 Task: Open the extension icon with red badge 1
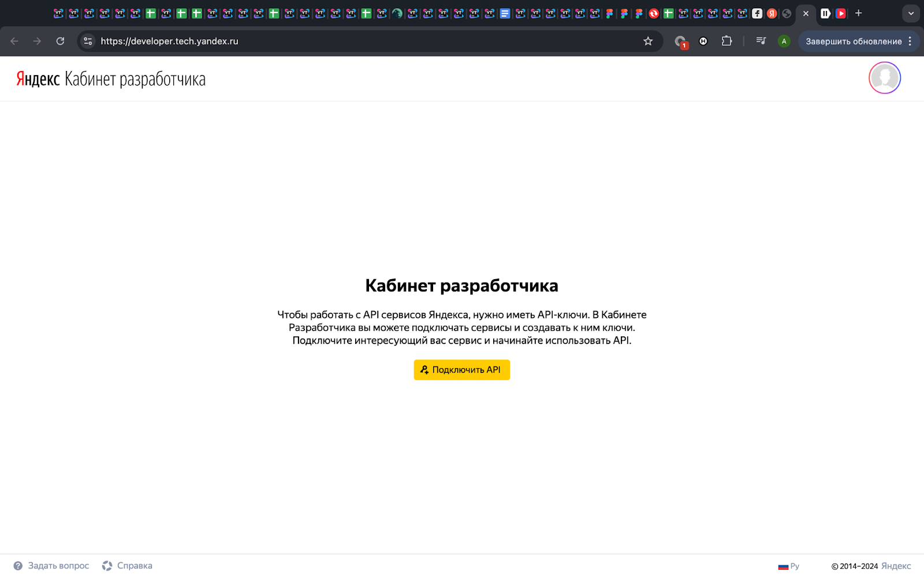681,42
